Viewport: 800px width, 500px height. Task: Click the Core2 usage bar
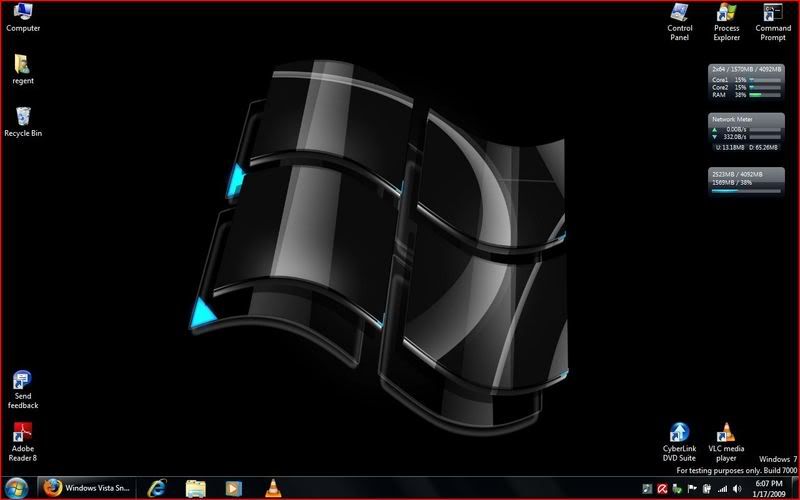[x=765, y=87]
